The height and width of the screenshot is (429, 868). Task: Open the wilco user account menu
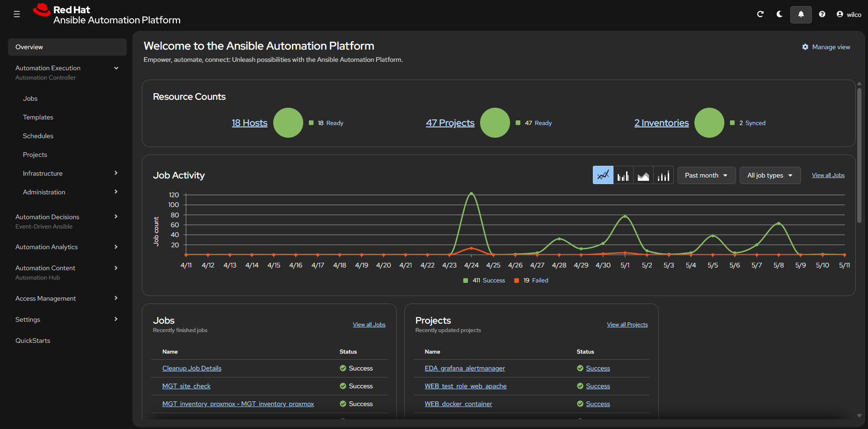pyautogui.click(x=849, y=15)
